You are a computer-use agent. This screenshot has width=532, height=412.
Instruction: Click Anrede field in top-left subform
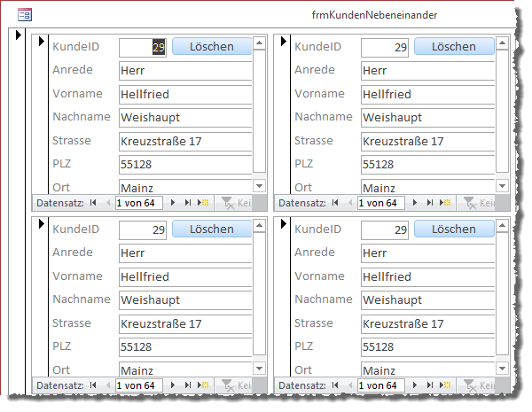click(185, 71)
